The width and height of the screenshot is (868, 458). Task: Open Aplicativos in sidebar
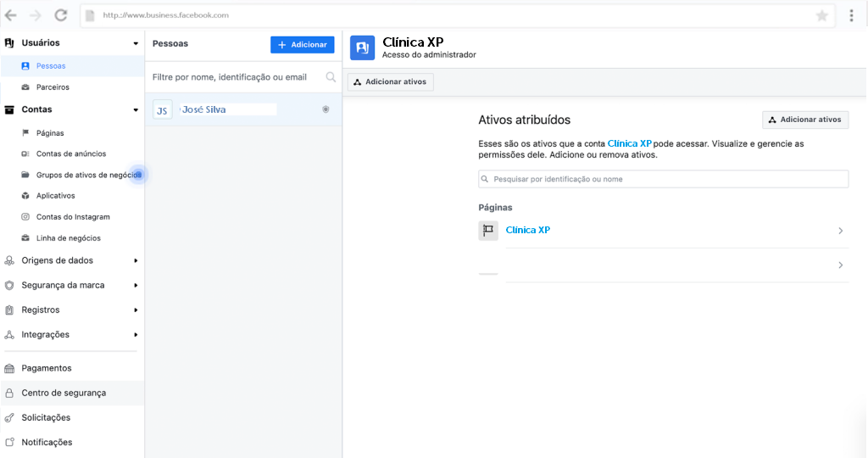[x=55, y=195]
